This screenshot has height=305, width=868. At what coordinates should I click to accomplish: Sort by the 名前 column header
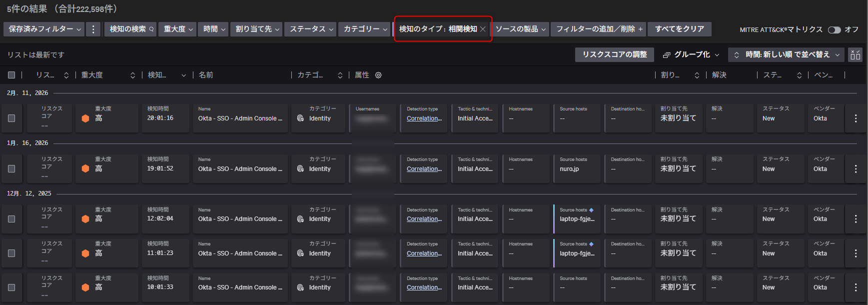206,75
